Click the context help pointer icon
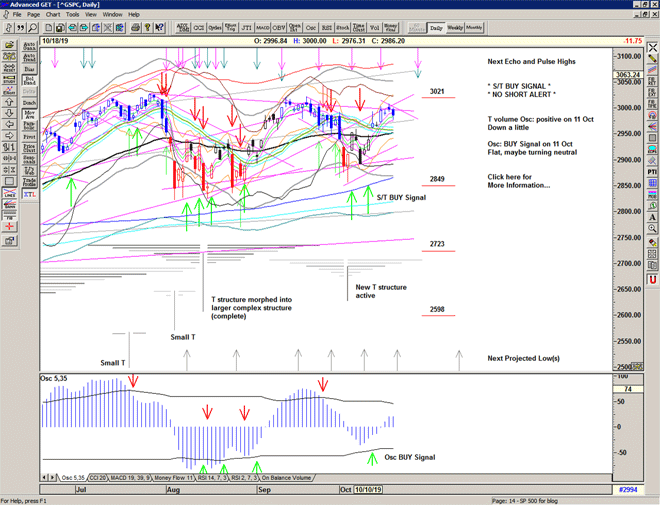The height and width of the screenshot is (505, 660). tap(159, 28)
